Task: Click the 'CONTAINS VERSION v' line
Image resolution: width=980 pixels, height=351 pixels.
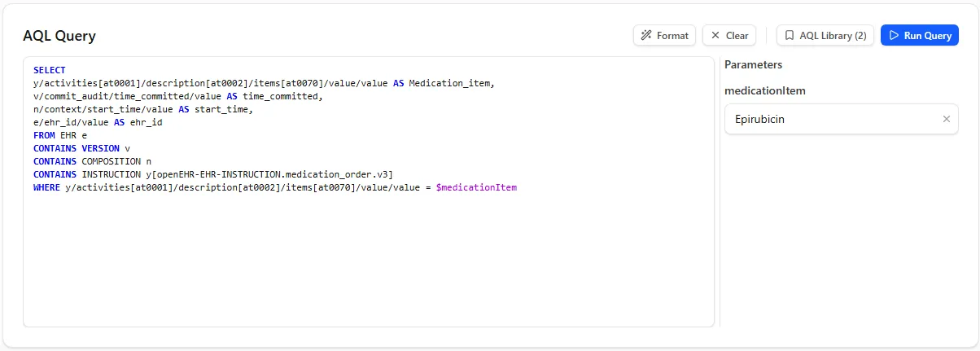Action: coord(81,148)
